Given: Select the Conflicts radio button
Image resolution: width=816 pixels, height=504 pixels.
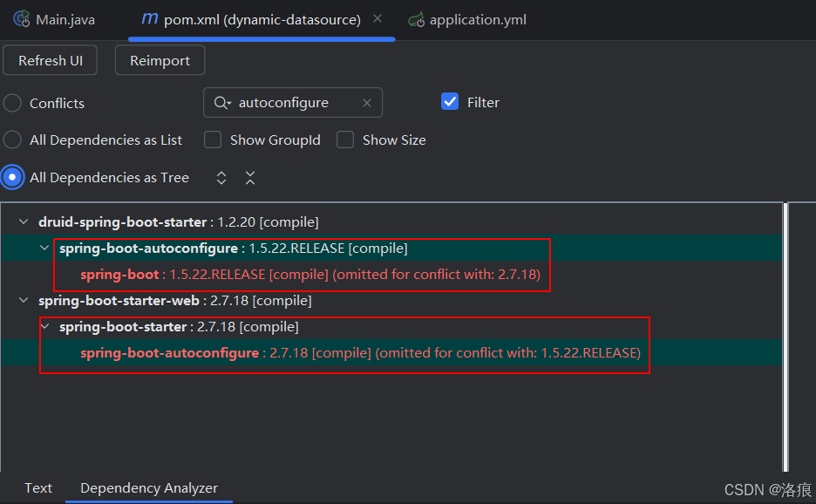Looking at the screenshot, I should (12, 102).
